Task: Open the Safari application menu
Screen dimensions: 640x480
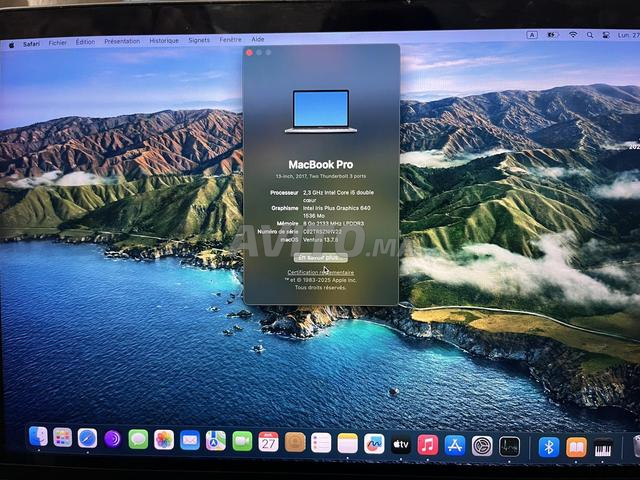Action: (x=31, y=44)
